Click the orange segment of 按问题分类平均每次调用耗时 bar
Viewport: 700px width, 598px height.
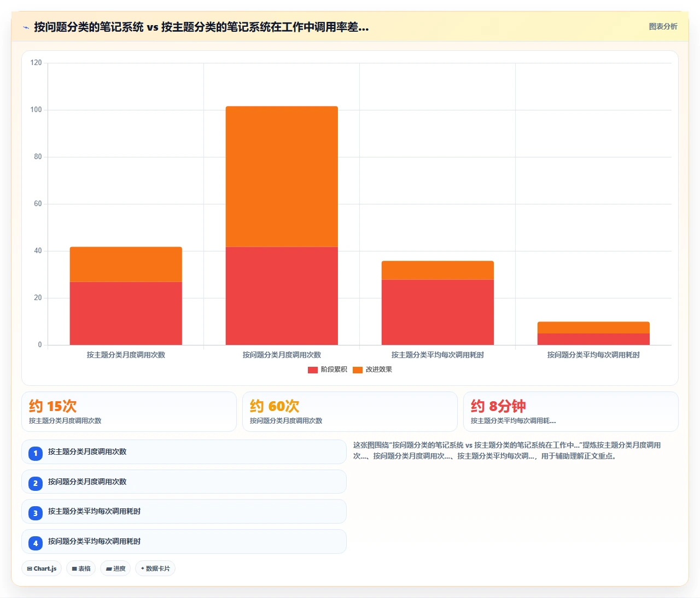[593, 327]
